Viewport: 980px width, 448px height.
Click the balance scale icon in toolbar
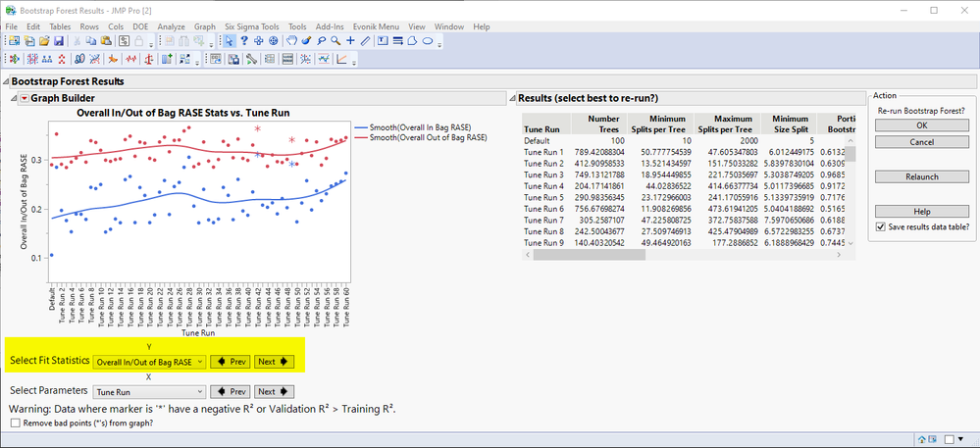(x=149, y=60)
